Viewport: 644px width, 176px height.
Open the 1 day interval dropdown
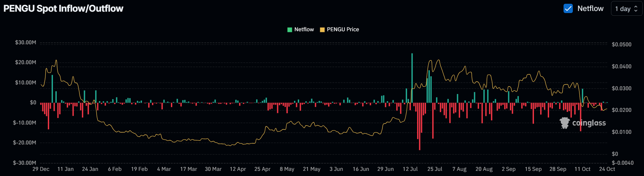pos(626,9)
